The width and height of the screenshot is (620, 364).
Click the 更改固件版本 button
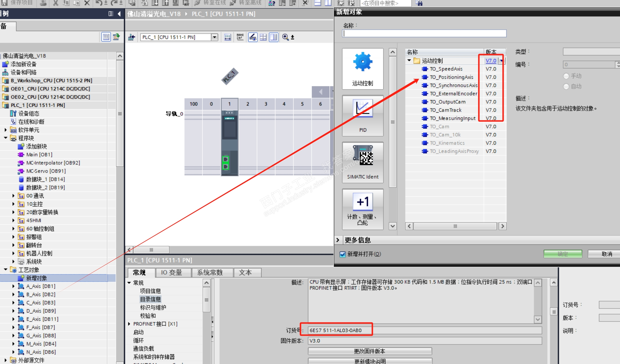pos(369,351)
